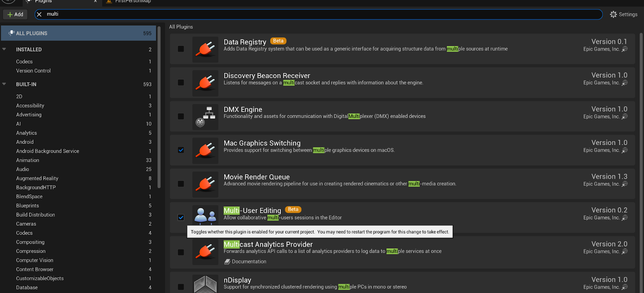
Task: Select Version Control under Installed
Action: tap(78, 71)
